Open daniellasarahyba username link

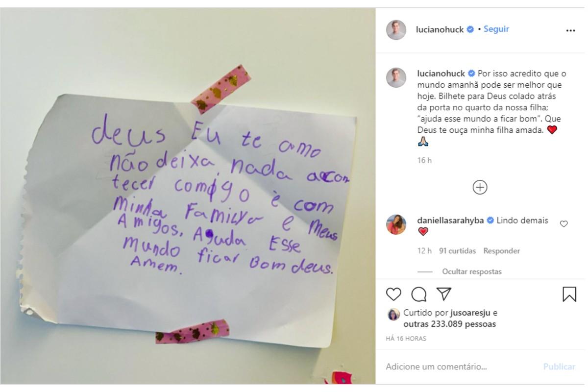451,221
